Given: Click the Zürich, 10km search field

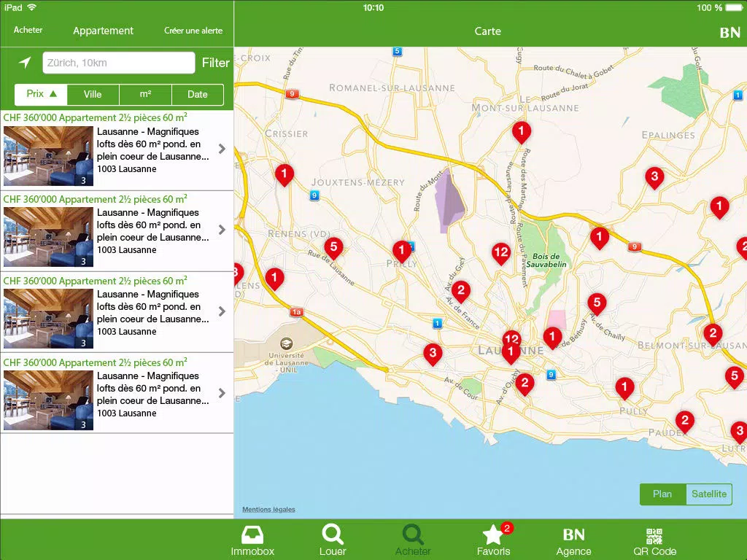Looking at the screenshot, I should 119,63.
